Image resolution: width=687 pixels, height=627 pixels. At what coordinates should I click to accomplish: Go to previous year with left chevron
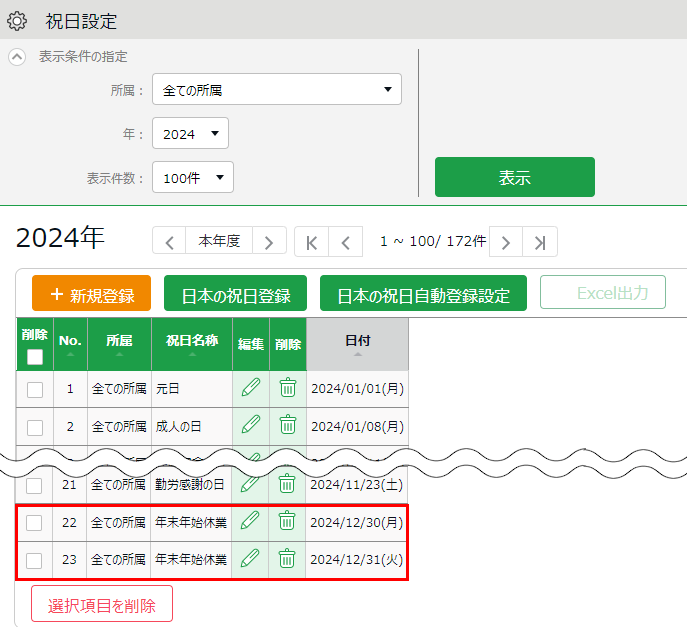(x=169, y=241)
